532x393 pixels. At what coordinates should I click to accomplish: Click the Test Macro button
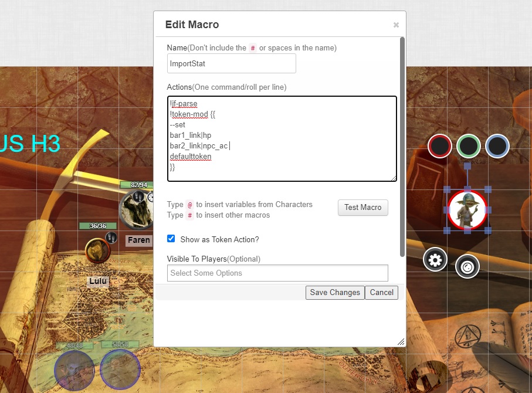[362, 208]
